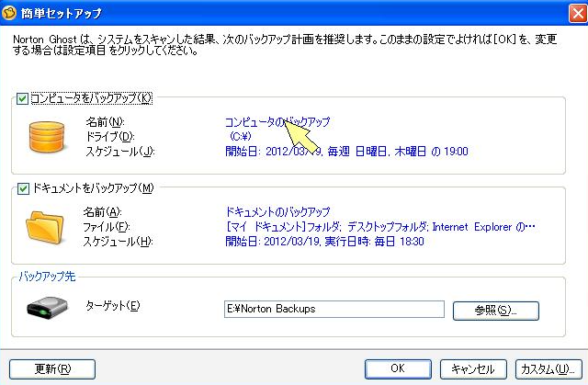Close the 簡単セットアップ dialog
Image resolution: width=588 pixels, height=385 pixels.
pyautogui.click(x=578, y=13)
